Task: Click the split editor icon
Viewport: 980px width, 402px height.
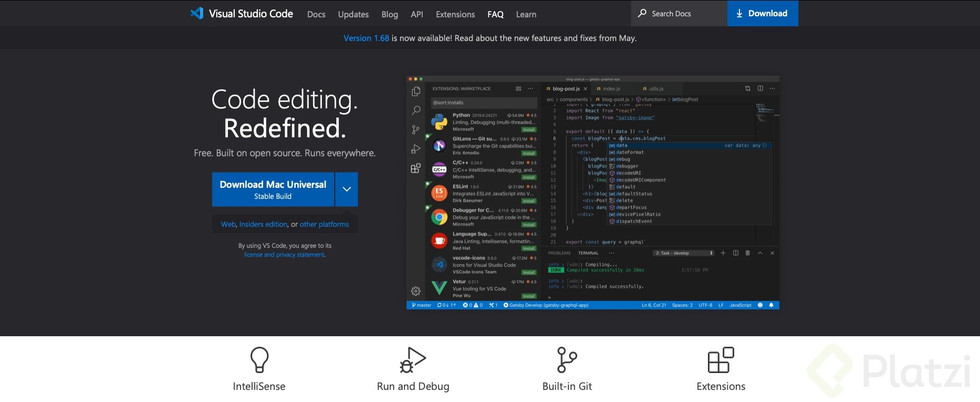Action: (760, 88)
